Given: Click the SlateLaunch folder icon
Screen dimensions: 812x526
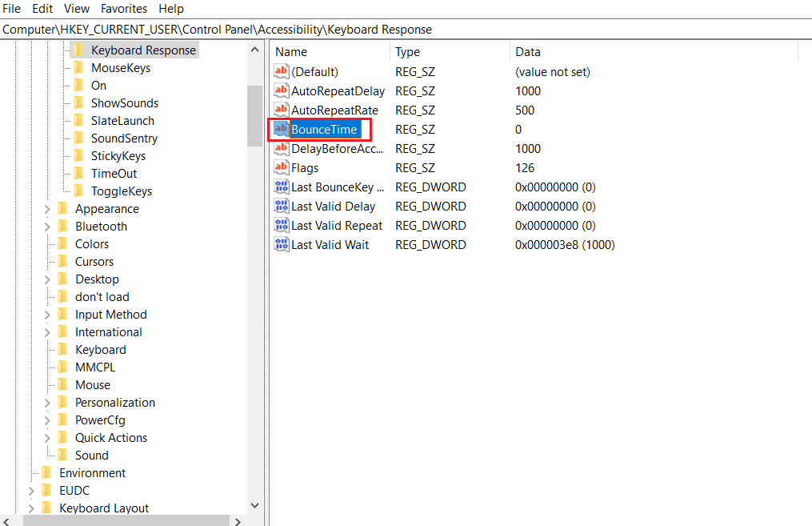Looking at the screenshot, I should pyautogui.click(x=78, y=120).
